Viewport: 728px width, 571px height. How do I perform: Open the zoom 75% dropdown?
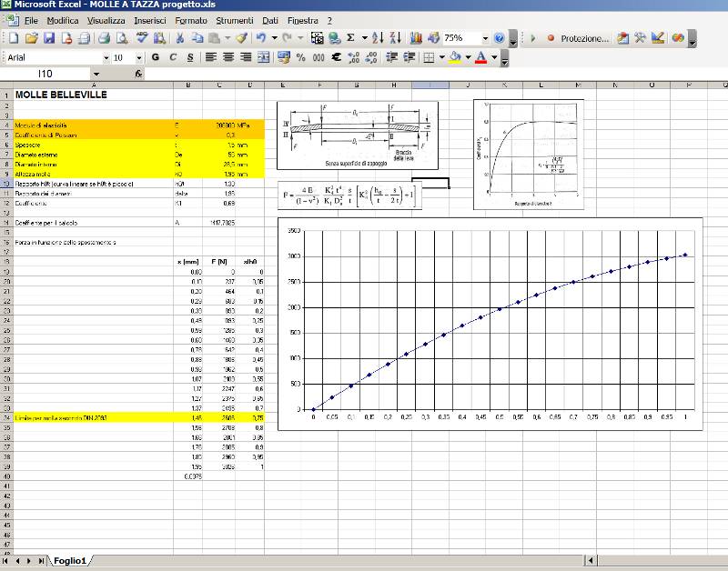[485, 38]
